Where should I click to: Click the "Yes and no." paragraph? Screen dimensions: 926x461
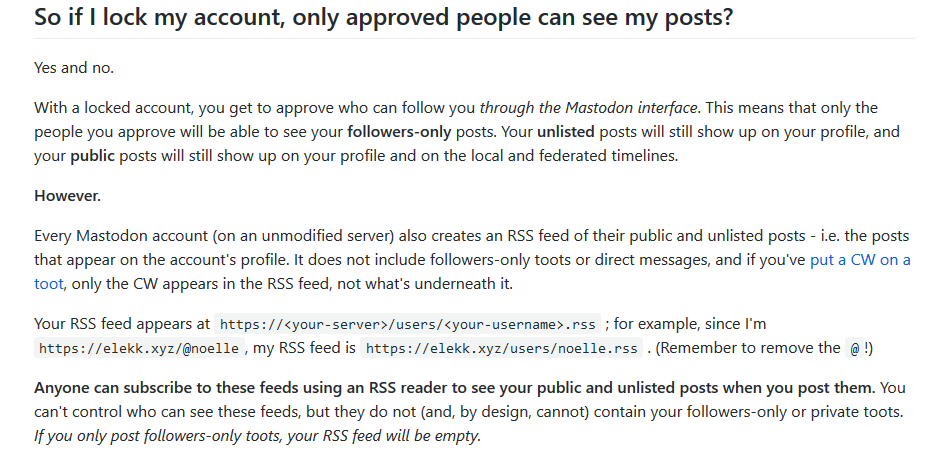tap(74, 68)
